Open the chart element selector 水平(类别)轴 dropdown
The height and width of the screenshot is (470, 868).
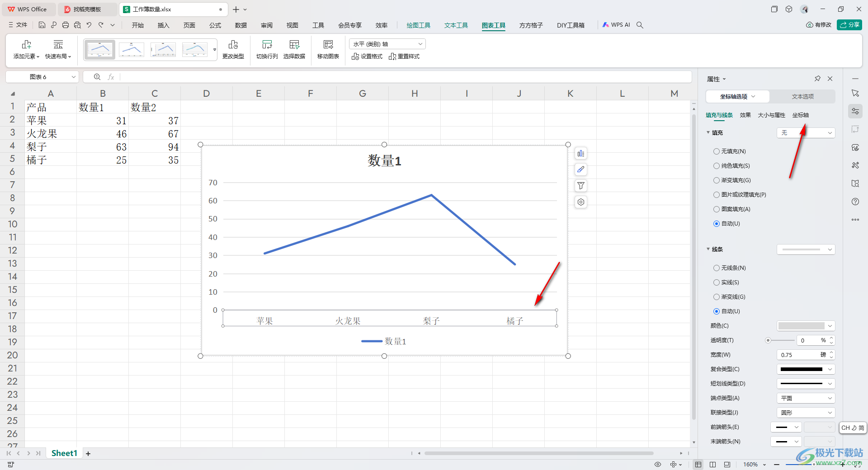tap(387, 44)
